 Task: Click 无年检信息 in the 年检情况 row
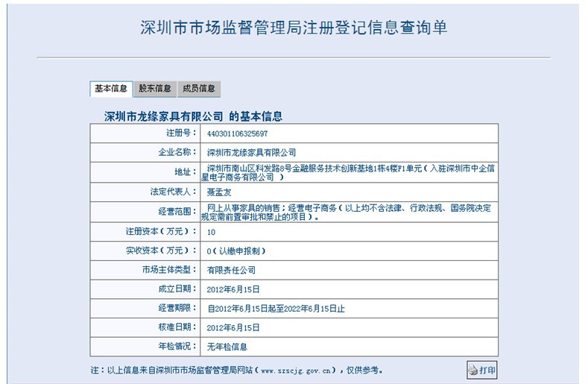tap(227, 347)
